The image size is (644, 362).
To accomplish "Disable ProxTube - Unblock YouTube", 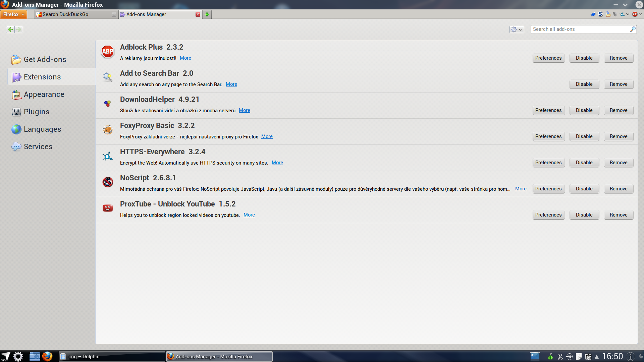I will tap(584, 215).
